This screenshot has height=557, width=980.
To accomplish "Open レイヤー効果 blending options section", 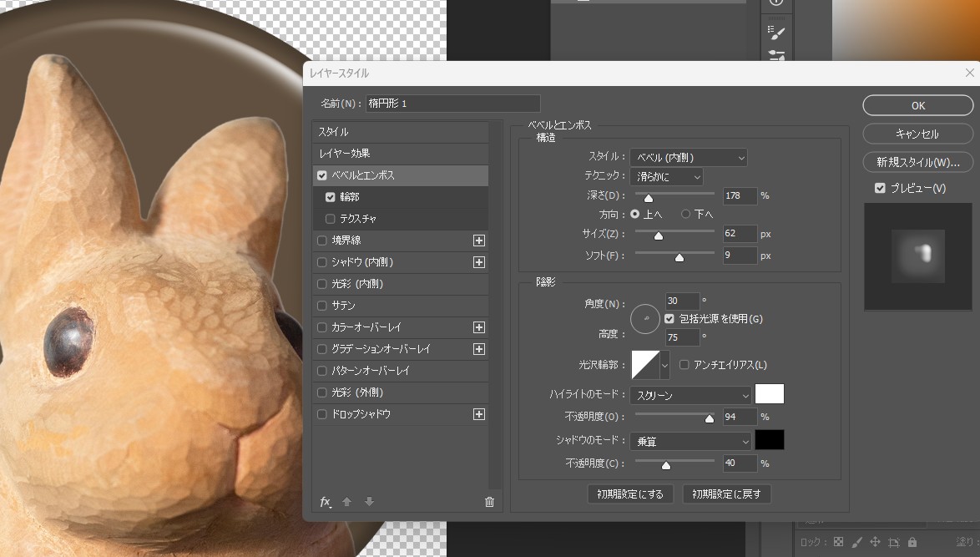I will coord(344,154).
